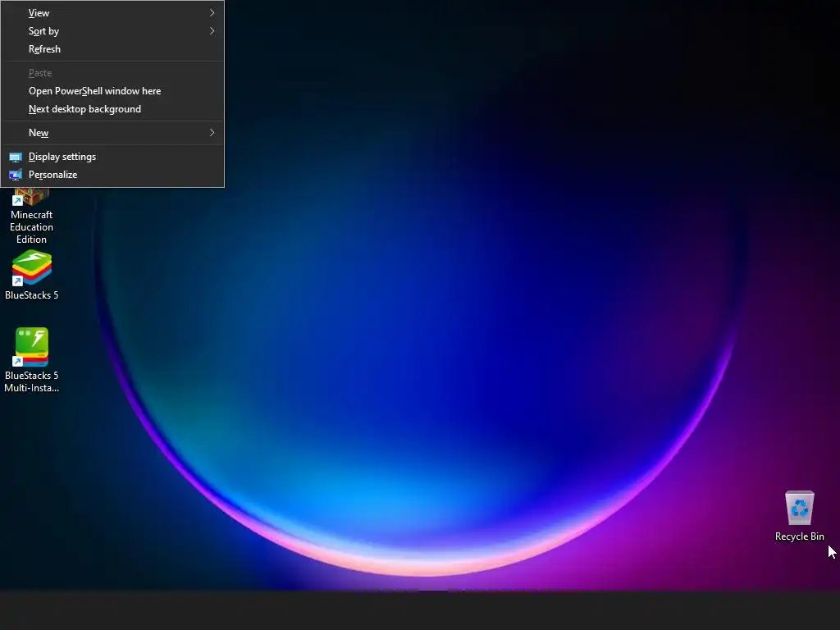This screenshot has width=840, height=630.
Task: Open Display settings from context menu
Action: (112, 157)
